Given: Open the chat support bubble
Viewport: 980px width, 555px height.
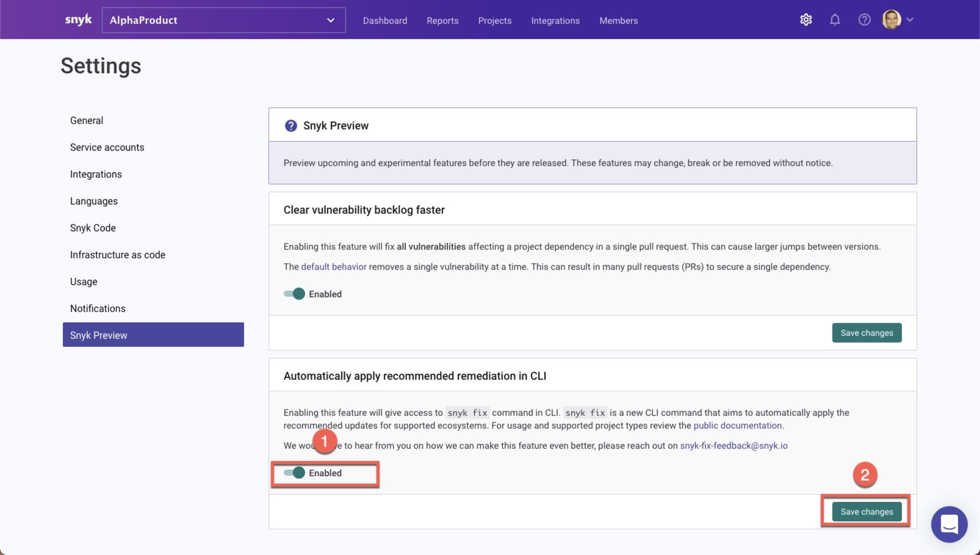Looking at the screenshot, I should pyautogui.click(x=949, y=524).
